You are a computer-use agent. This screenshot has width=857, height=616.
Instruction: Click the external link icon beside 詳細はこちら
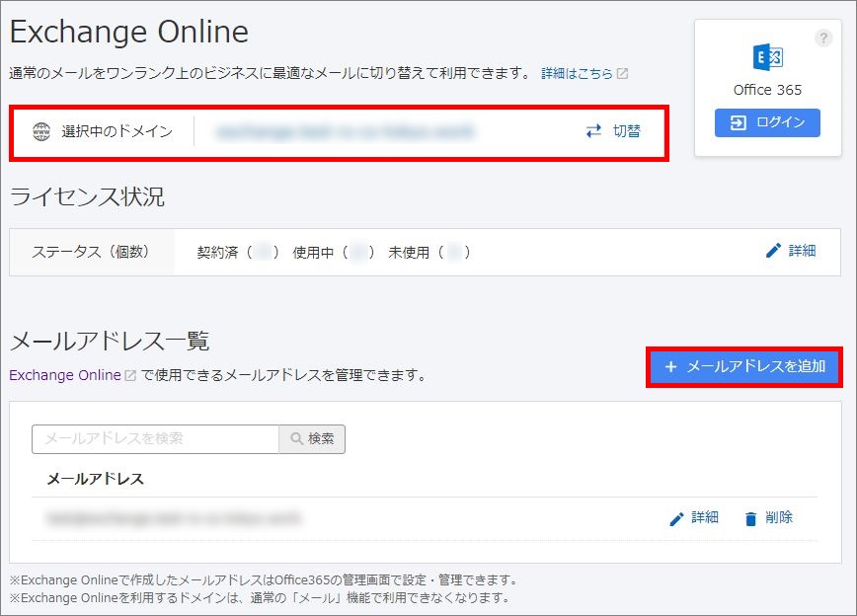[x=622, y=73]
